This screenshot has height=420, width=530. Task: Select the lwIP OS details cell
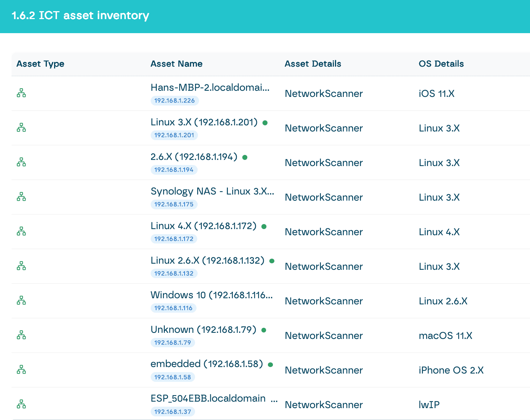[x=429, y=405]
